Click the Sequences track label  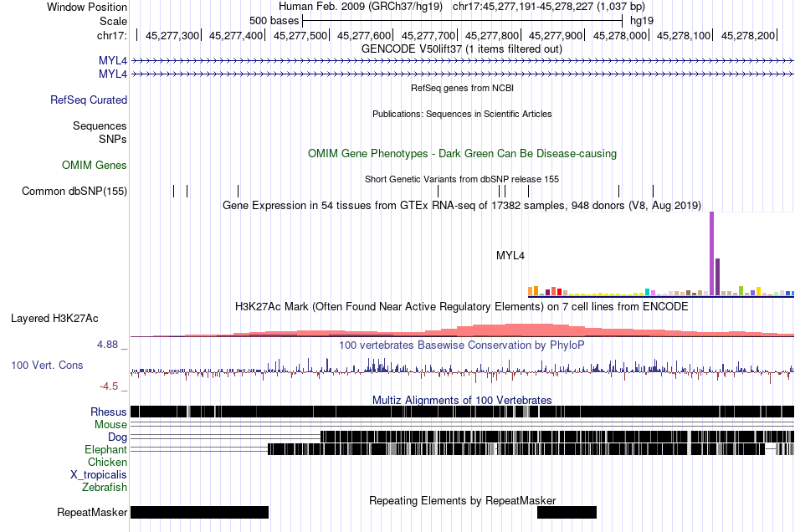click(100, 125)
